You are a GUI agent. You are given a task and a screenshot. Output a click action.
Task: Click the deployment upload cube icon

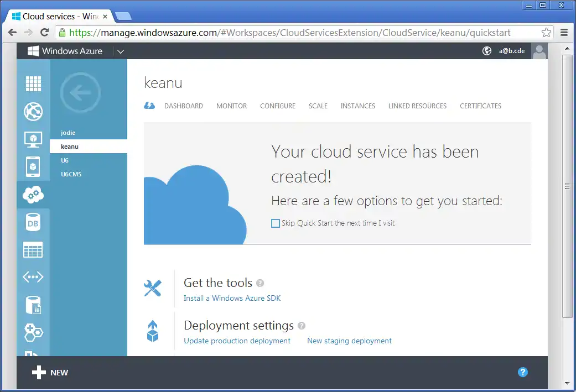(x=153, y=331)
